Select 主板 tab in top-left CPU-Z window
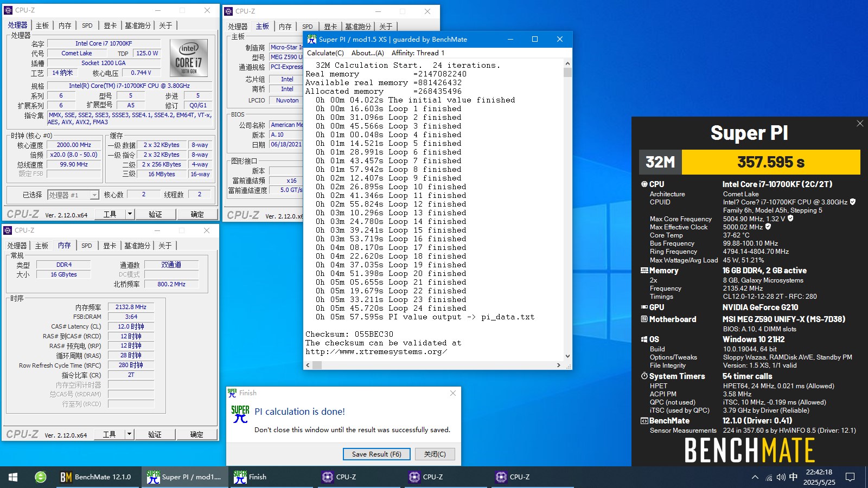The width and height of the screenshot is (868, 488). (x=42, y=25)
